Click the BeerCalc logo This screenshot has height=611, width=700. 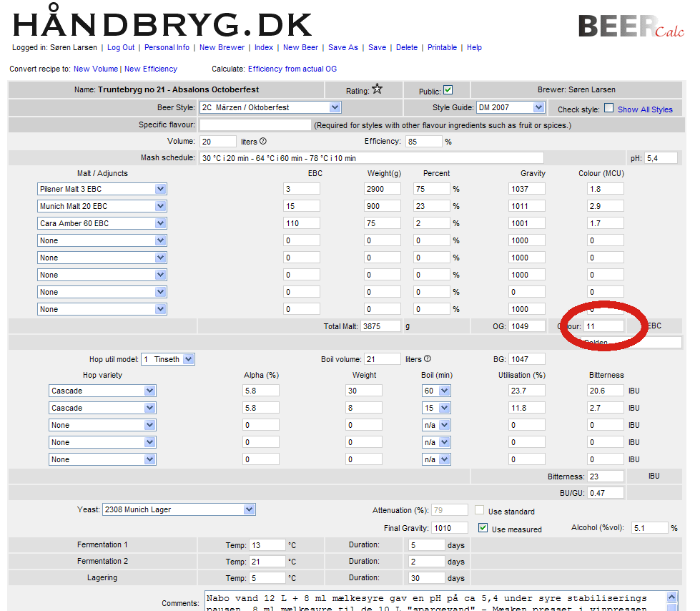click(x=631, y=26)
